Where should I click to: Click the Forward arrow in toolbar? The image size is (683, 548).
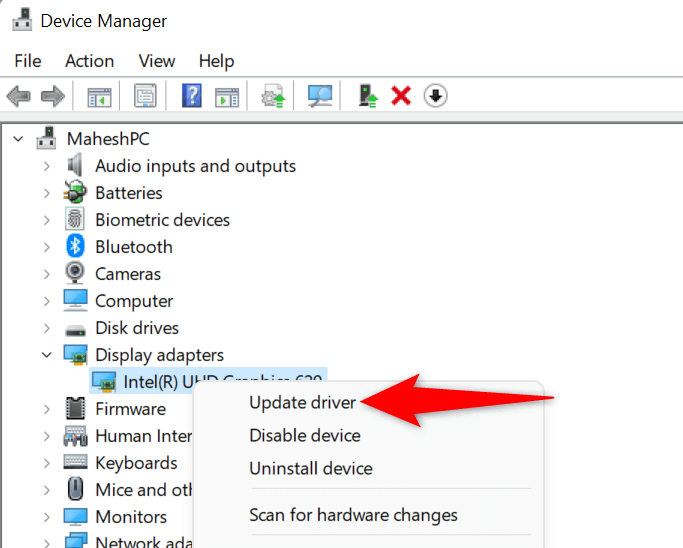[x=53, y=96]
